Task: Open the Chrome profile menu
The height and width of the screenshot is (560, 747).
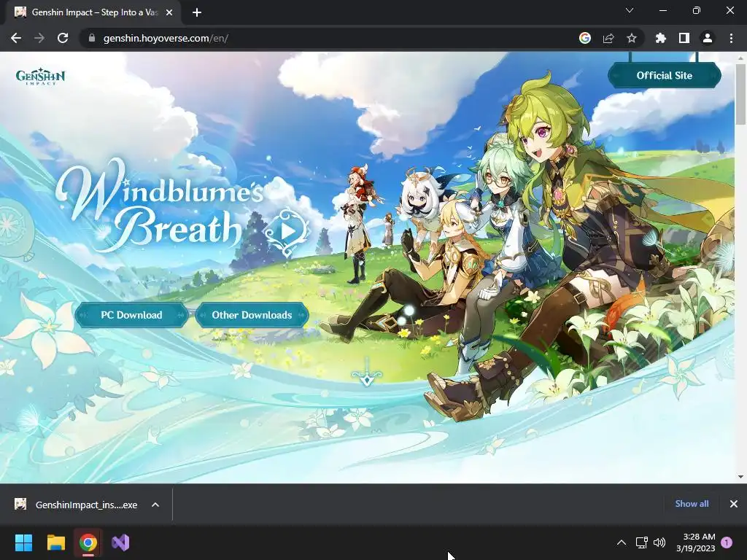Action: pyautogui.click(x=708, y=38)
